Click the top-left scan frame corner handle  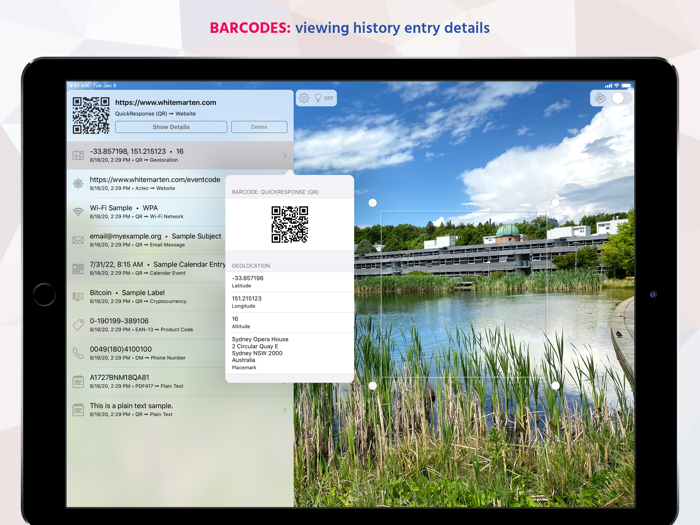pos(372,203)
